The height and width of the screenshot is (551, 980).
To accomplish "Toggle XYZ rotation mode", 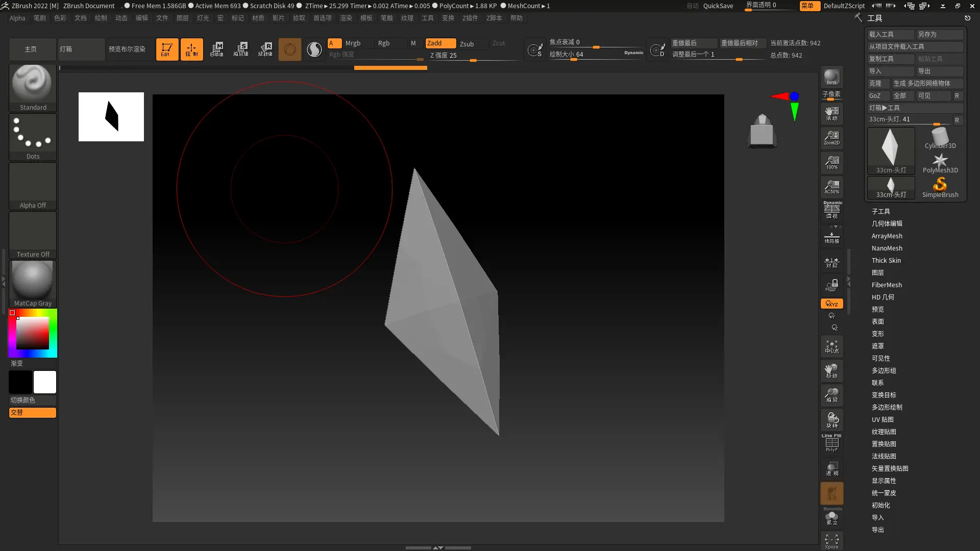I will coord(831,304).
